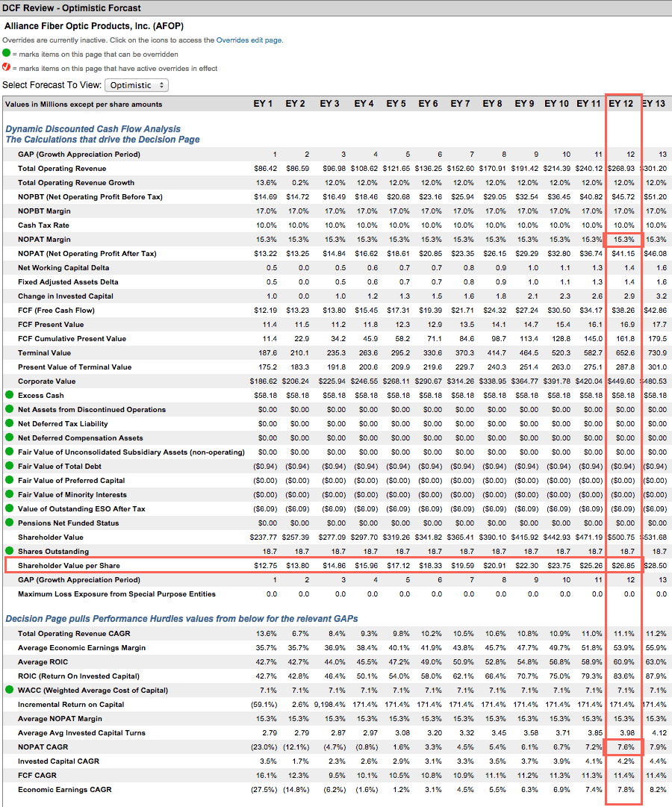Click the green icon beside Shares Outstanding
Image resolution: width=672 pixels, height=807 pixels.
pyautogui.click(x=9, y=551)
